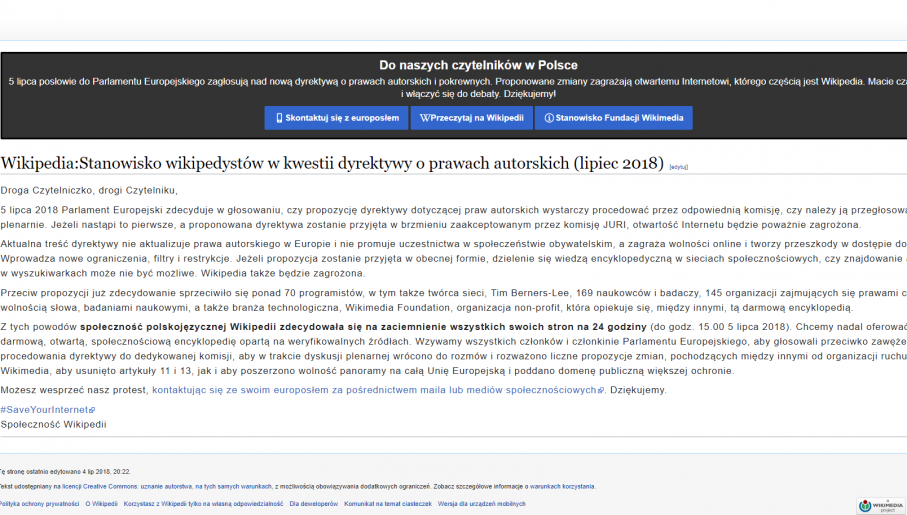This screenshot has height=515, width=907.
Task: Click the greeting 'Droga Czytelniczko, drogi Czytelniku,'
Action: 89,190
